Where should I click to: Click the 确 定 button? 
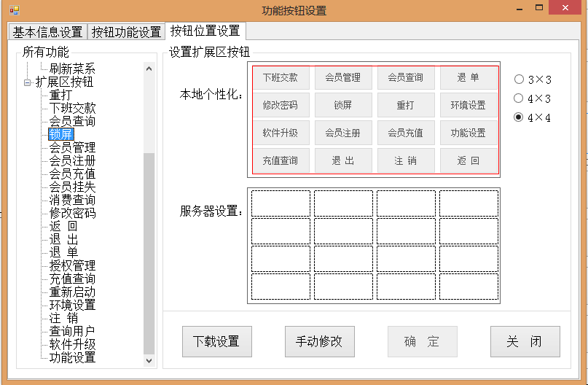423,341
